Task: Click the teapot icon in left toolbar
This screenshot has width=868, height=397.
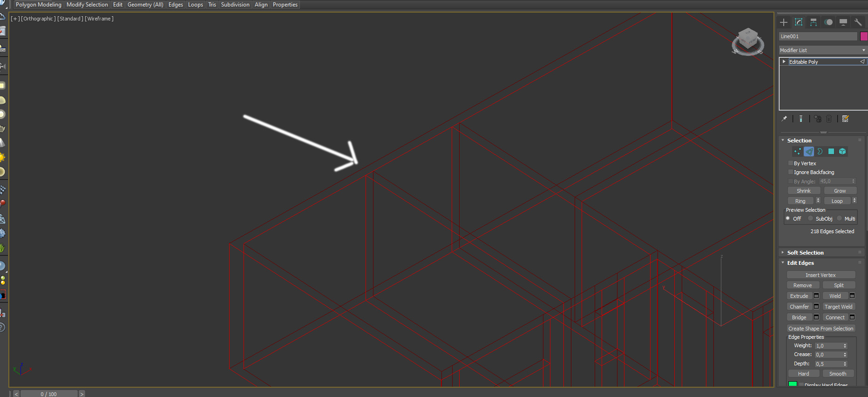Action: pyautogui.click(x=2, y=128)
